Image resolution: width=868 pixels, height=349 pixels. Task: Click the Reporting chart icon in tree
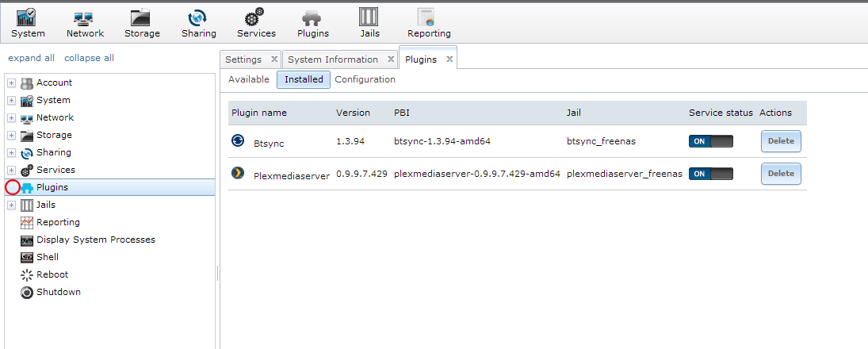(x=27, y=223)
